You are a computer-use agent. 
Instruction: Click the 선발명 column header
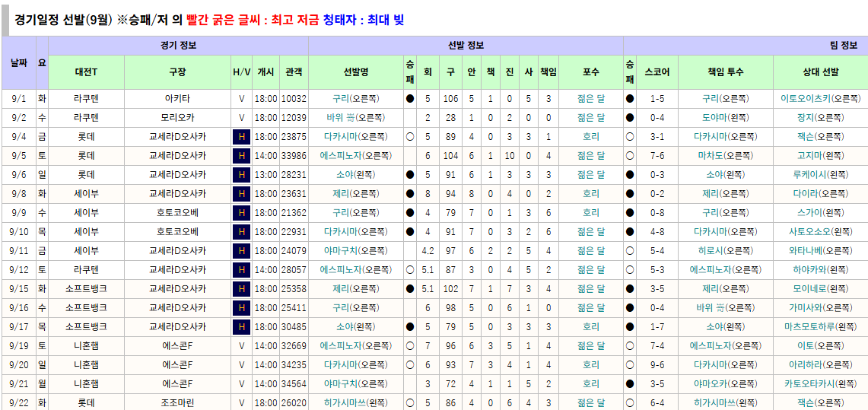[356, 72]
